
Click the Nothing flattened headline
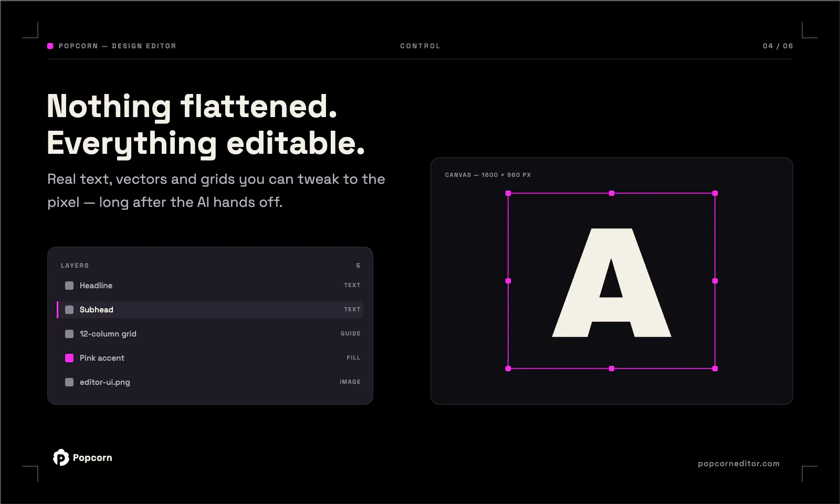(x=192, y=107)
